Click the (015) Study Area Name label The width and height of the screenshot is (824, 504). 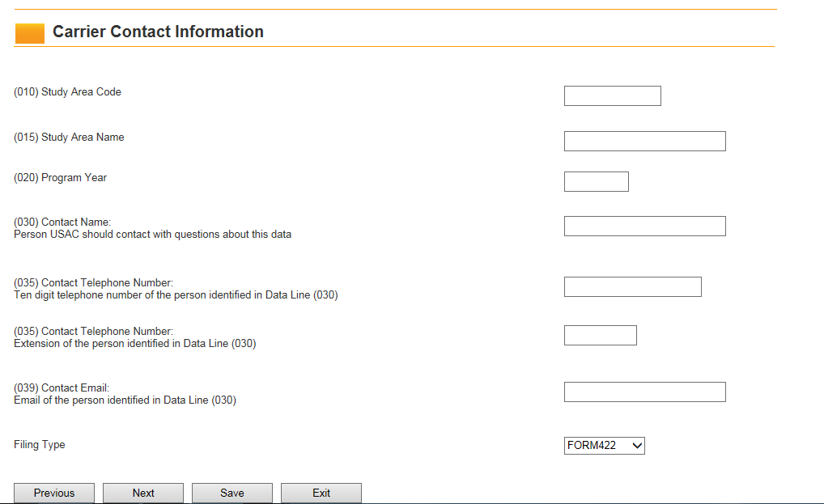click(69, 138)
